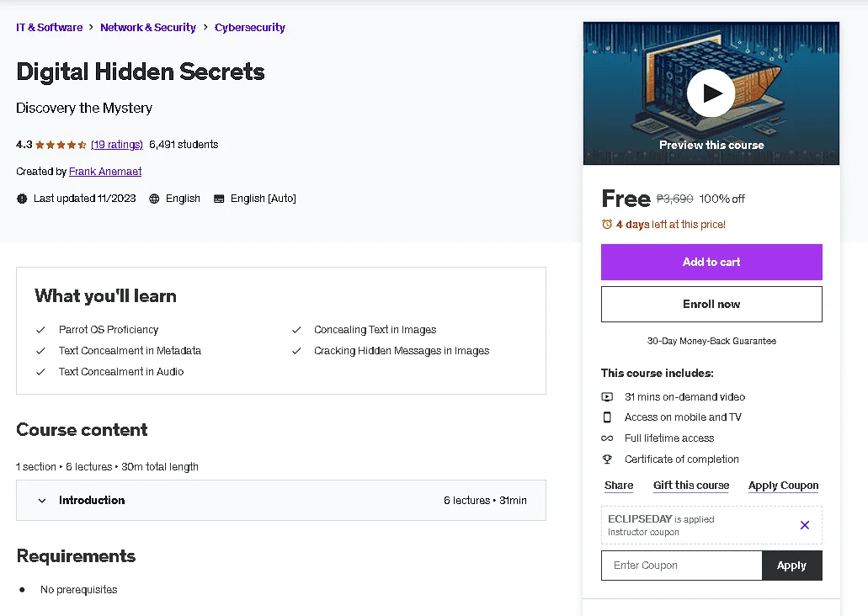Click checkmark beside Concealing Text in Images

(296, 330)
